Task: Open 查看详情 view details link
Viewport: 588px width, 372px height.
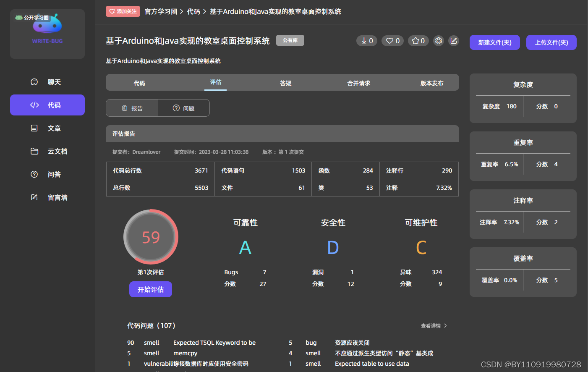Action: click(431, 326)
